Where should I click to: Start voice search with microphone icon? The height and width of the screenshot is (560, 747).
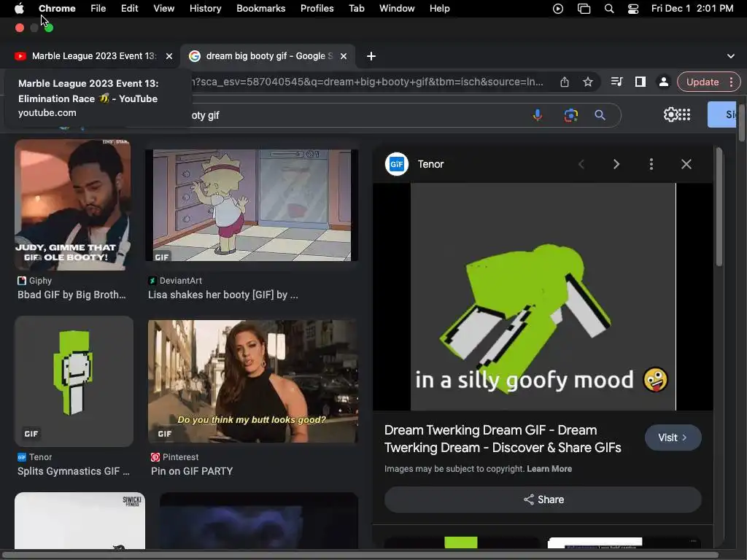point(538,115)
